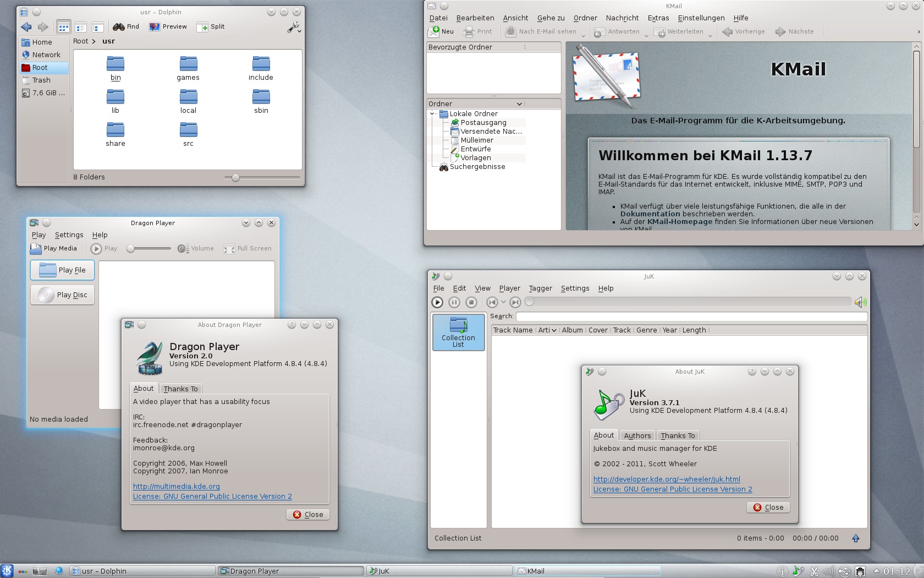This screenshot has width=924, height=578.
Task: Click the Root breadcrumb in Dolphin
Action: click(x=80, y=41)
